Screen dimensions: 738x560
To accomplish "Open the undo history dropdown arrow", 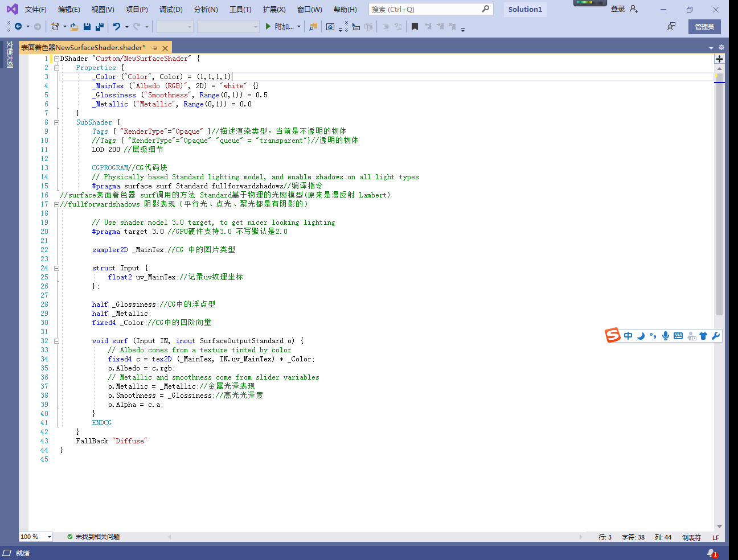I will (x=126, y=27).
